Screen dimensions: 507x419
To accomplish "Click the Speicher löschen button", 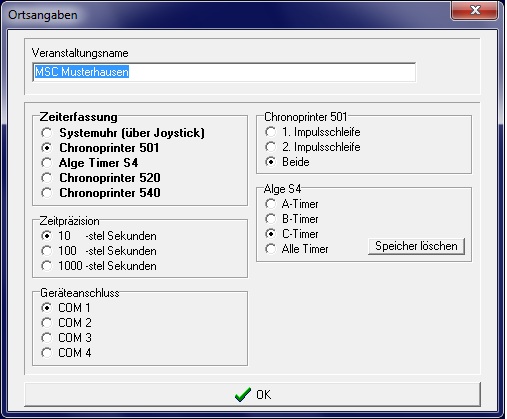I will pyautogui.click(x=416, y=246).
